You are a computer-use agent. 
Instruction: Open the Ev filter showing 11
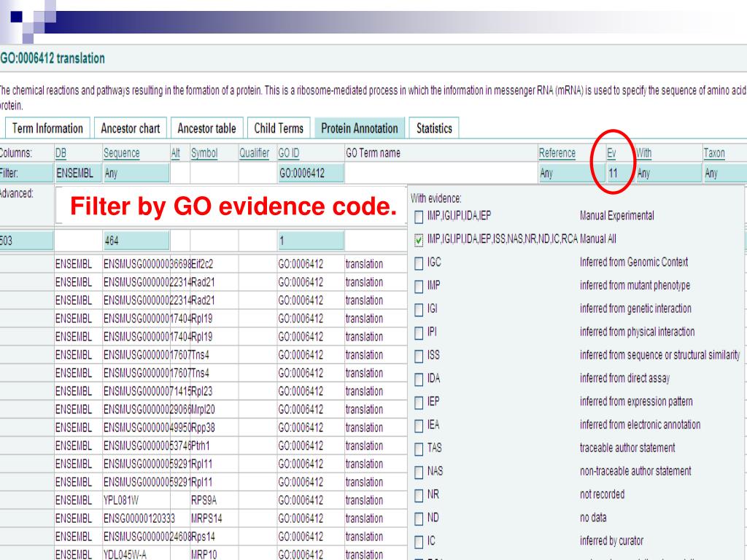click(x=620, y=174)
